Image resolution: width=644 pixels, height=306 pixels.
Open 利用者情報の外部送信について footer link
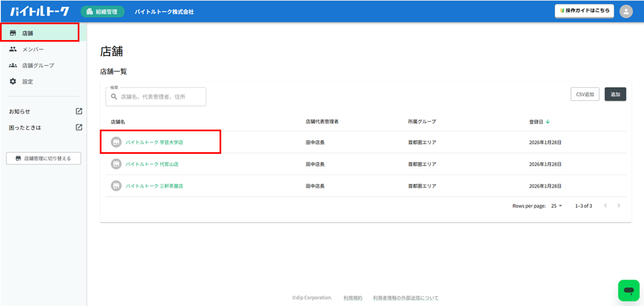[x=406, y=298]
